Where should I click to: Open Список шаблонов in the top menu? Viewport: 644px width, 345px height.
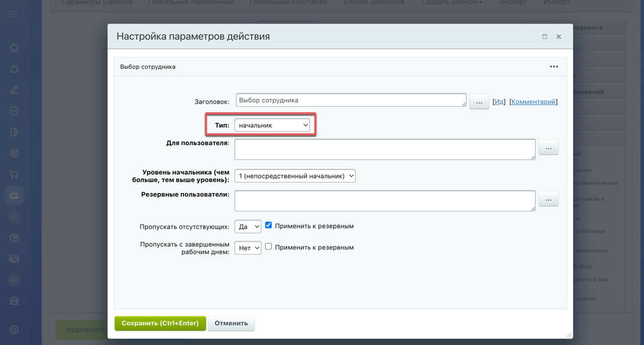374,3
